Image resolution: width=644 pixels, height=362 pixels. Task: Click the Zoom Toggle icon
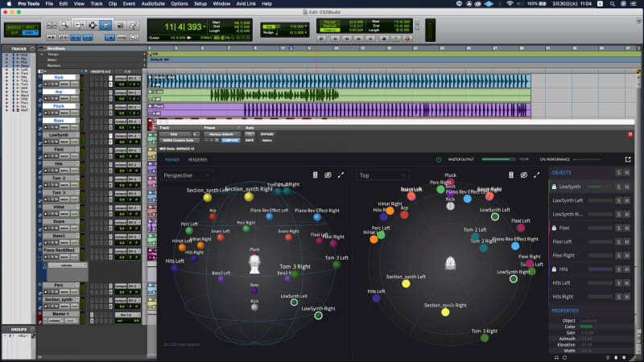(52, 26)
